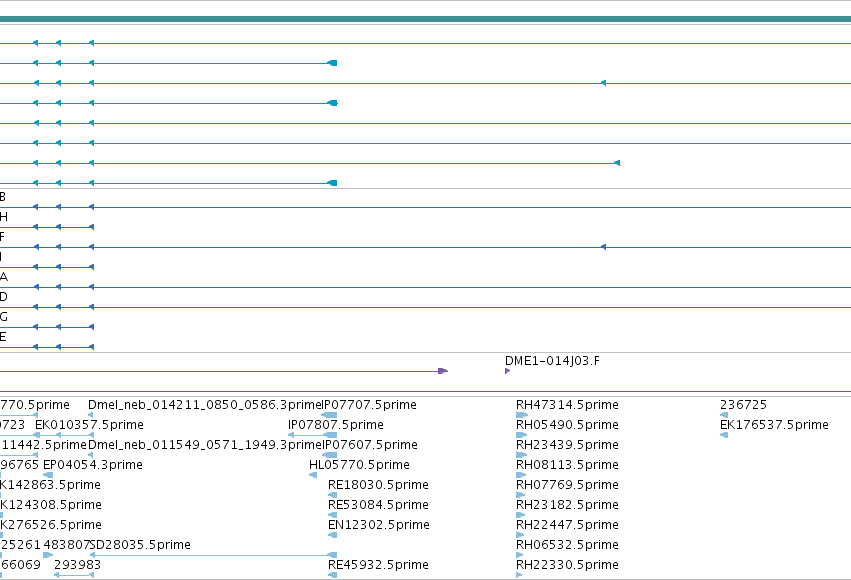This screenshot has width=851, height=580.
Task: Click the SD28035.5prime label
Action: coord(140,544)
